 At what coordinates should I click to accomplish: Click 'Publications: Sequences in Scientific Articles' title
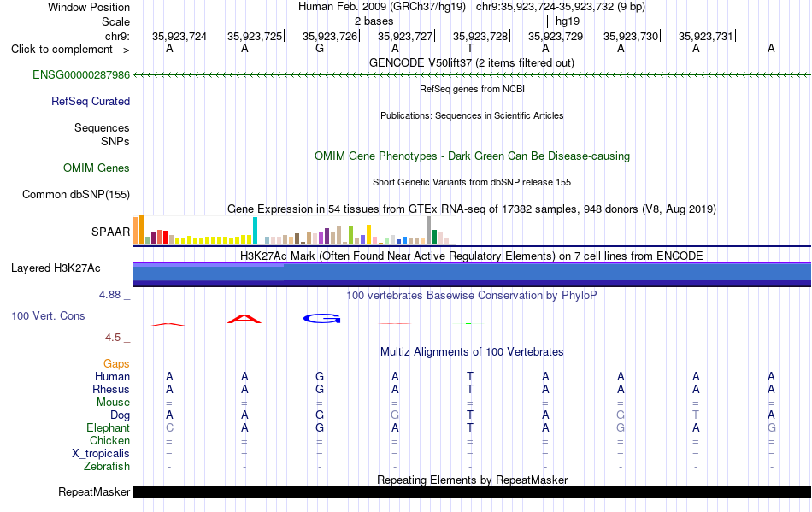coord(472,115)
